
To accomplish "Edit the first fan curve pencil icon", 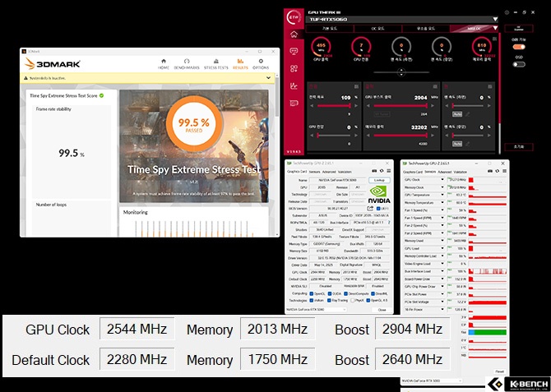I will pos(467,114).
